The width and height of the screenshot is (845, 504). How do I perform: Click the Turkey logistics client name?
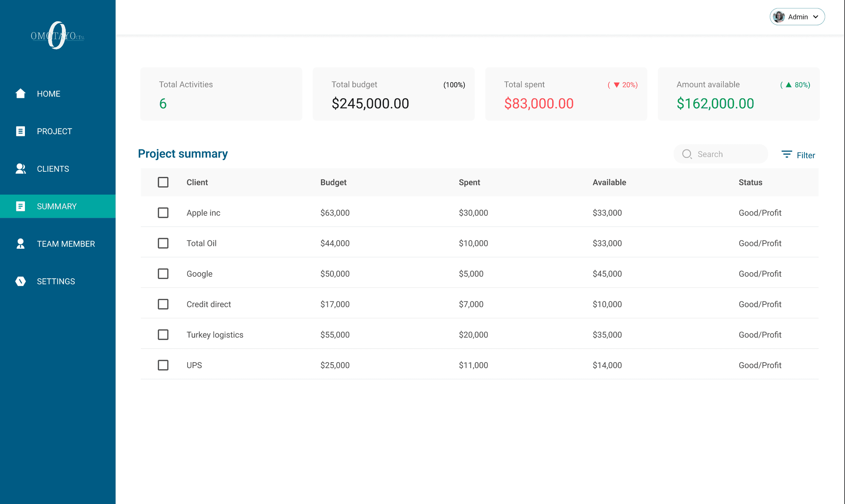(x=215, y=335)
